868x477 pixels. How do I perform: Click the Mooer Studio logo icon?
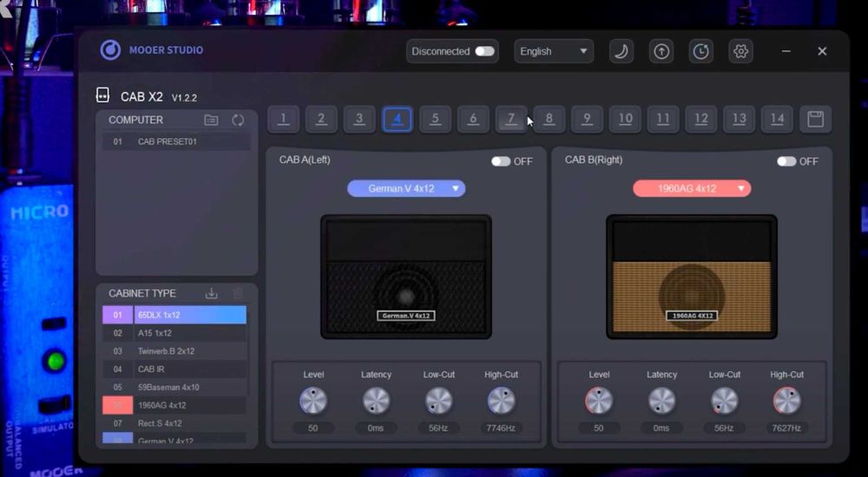tap(110, 50)
